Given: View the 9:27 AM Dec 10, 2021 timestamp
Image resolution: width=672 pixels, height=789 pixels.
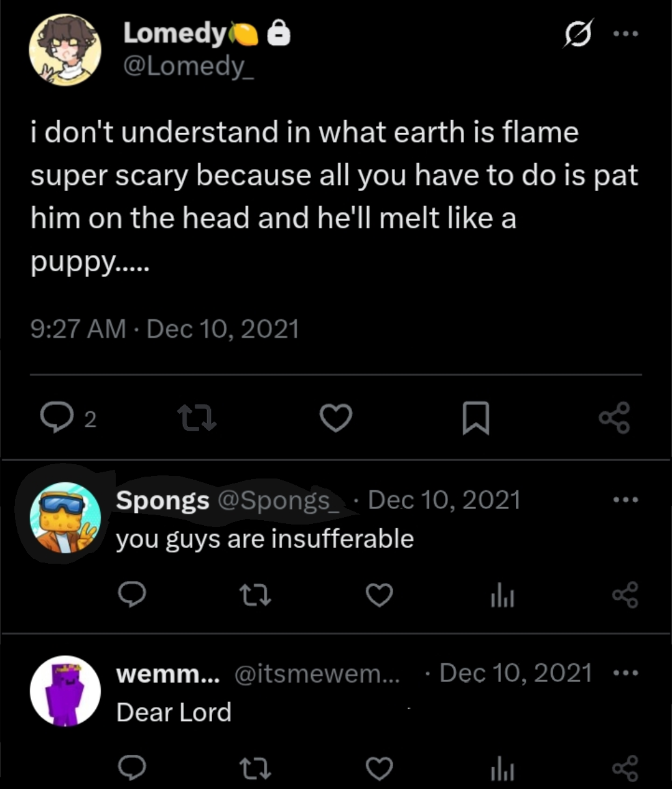Looking at the screenshot, I should click(x=165, y=329).
